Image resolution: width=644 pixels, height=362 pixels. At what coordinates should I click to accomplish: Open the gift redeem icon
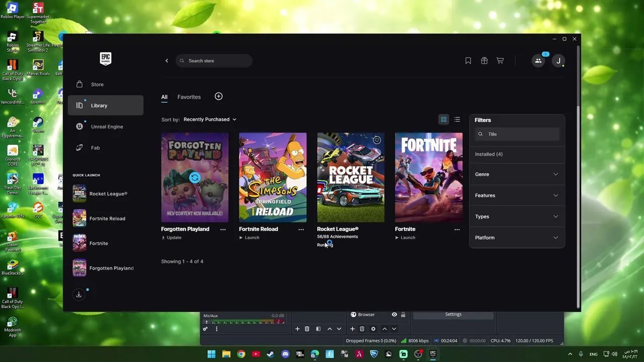click(484, 61)
